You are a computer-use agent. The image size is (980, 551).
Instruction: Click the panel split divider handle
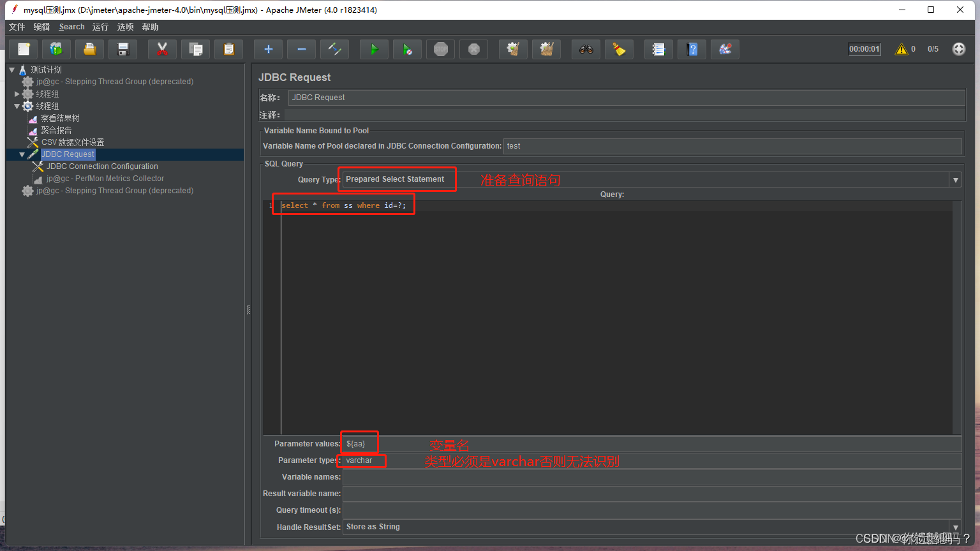point(248,310)
